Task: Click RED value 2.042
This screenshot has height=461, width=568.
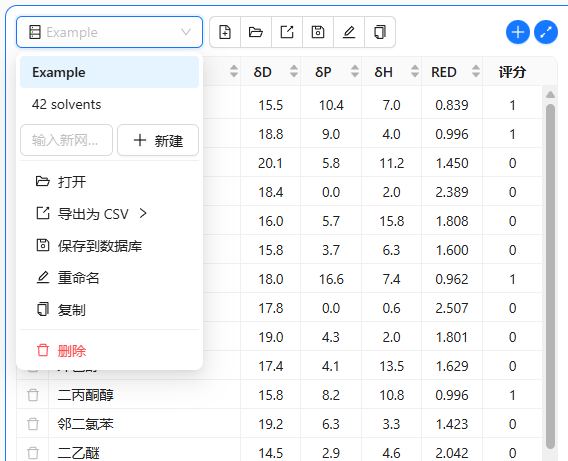Action: tap(452, 453)
